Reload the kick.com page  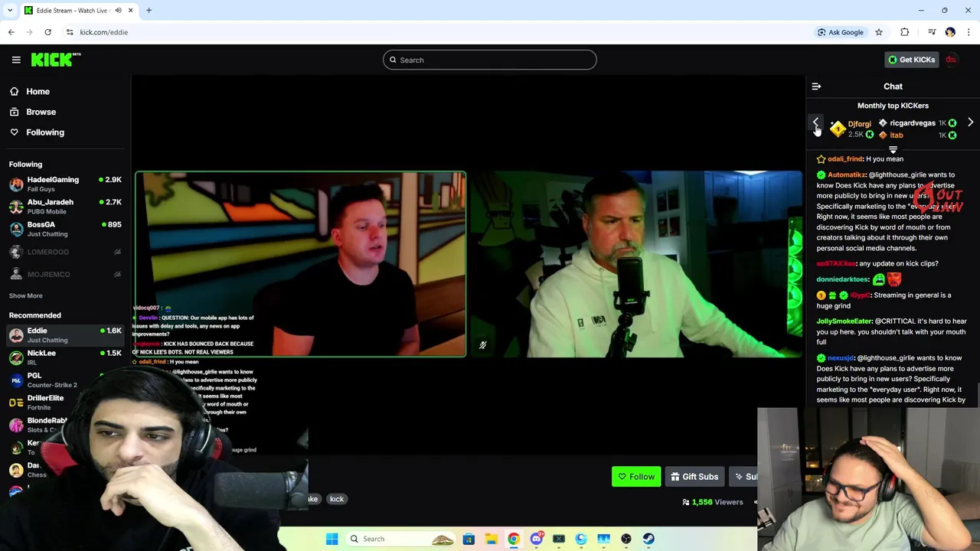pyautogui.click(x=47, y=32)
